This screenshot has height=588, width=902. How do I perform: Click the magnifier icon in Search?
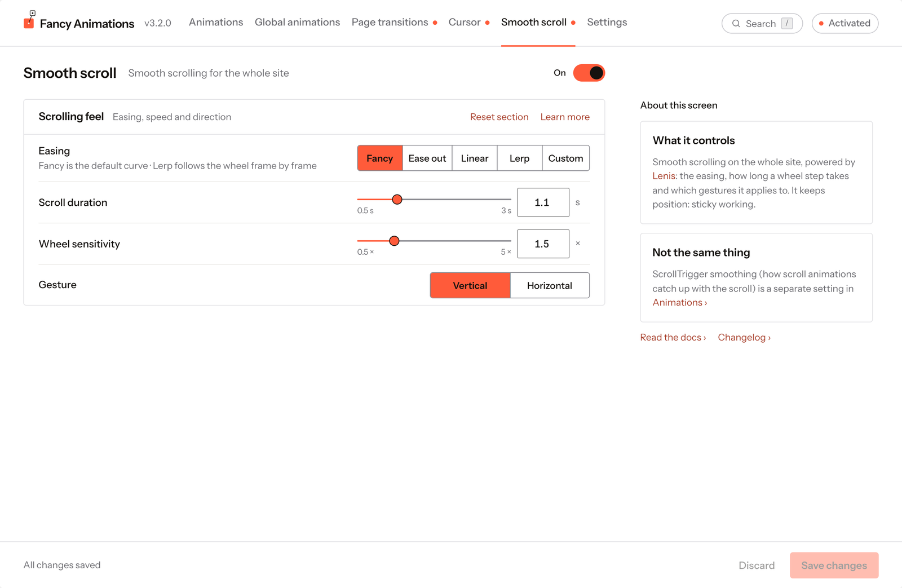[736, 24]
